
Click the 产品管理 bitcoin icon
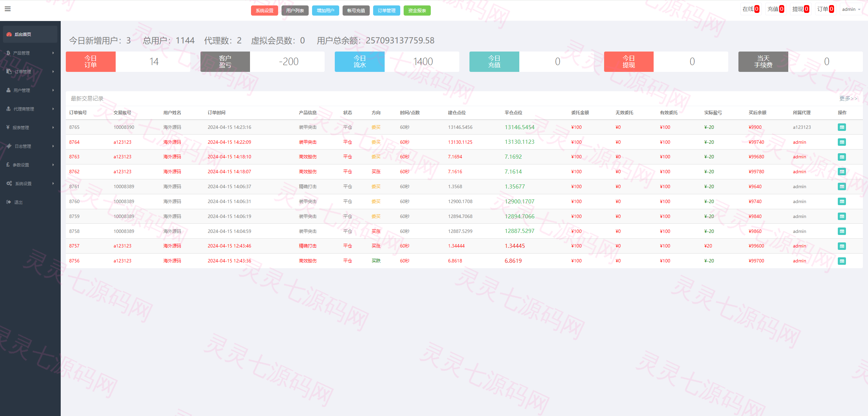(8, 53)
